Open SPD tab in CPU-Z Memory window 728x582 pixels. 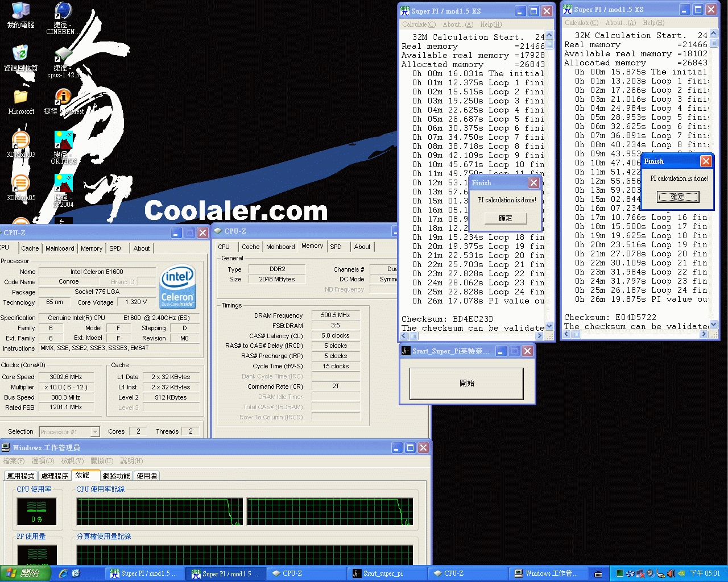[x=336, y=247]
